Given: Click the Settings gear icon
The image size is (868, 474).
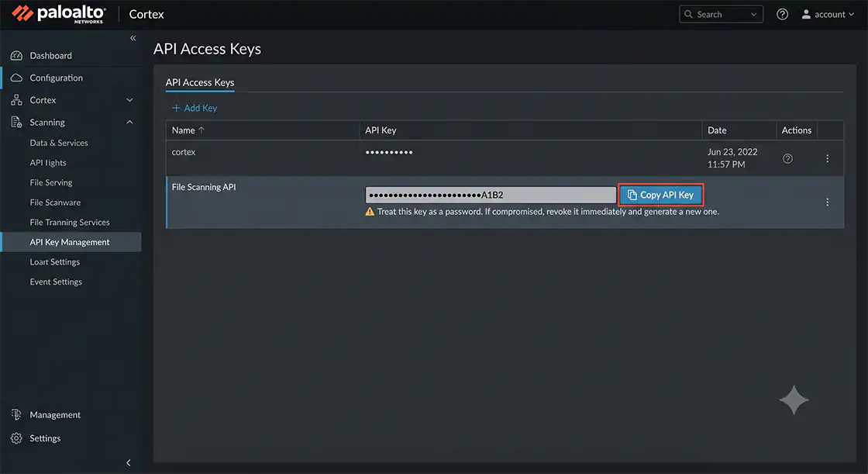Looking at the screenshot, I should pyautogui.click(x=16, y=438).
